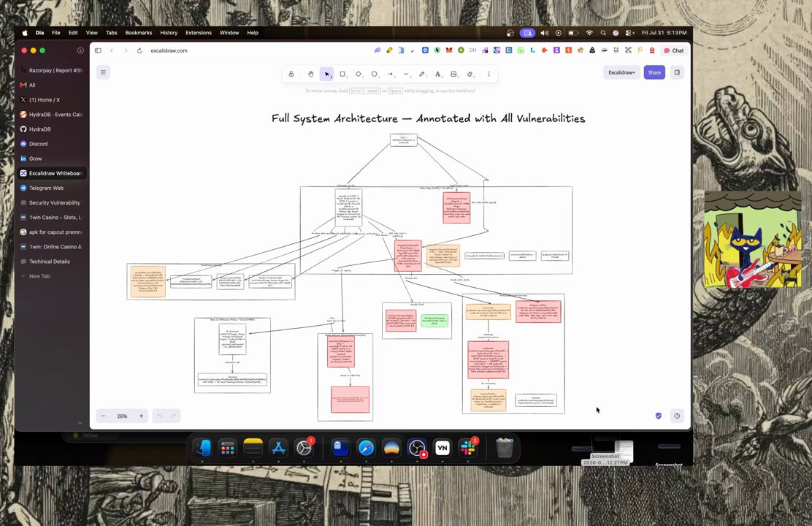
Task: Open Safari from the Dock
Action: [366, 448]
